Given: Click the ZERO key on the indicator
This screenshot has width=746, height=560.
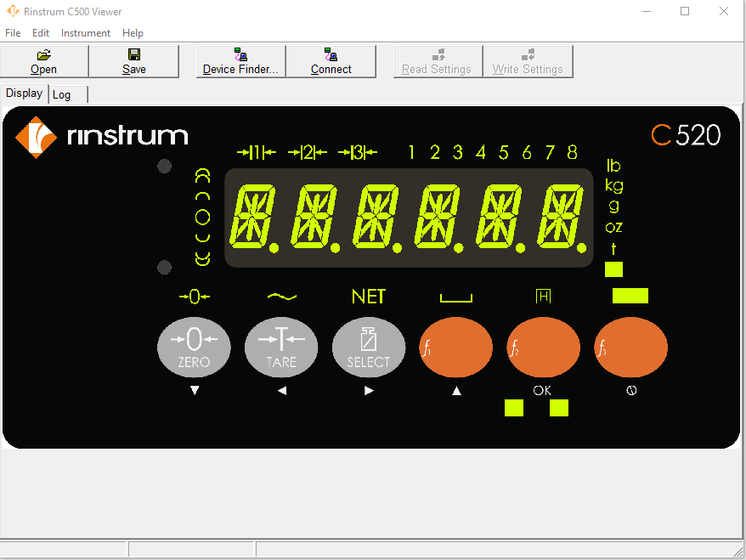Looking at the screenshot, I should (194, 348).
